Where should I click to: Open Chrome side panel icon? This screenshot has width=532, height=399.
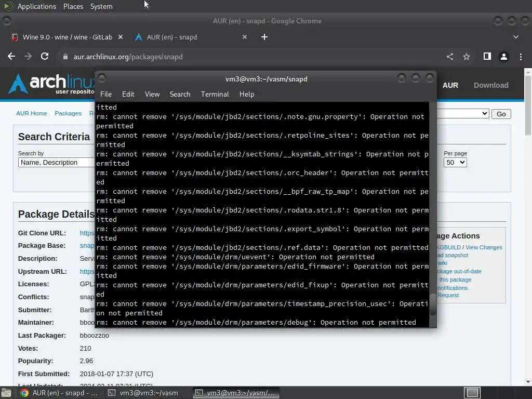tap(487, 56)
